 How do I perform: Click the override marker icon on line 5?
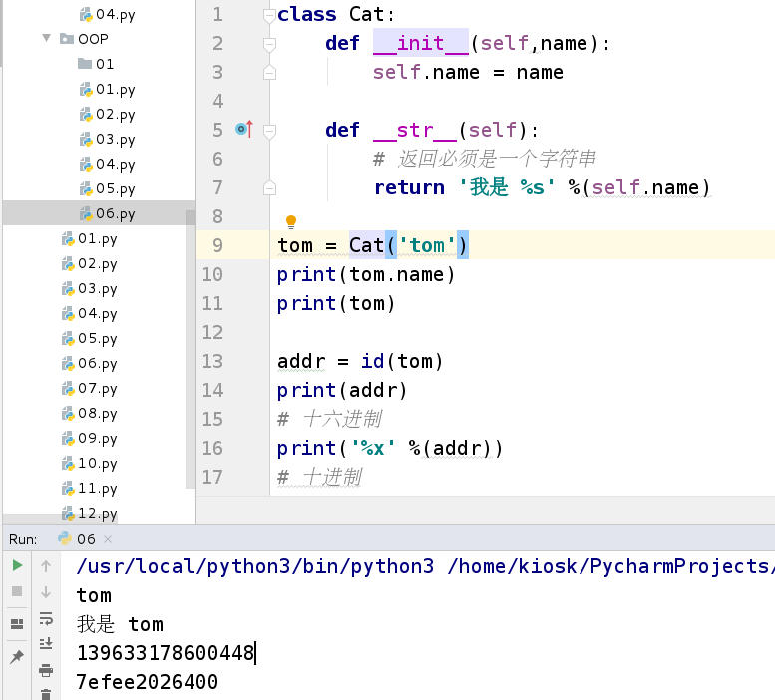click(244, 129)
